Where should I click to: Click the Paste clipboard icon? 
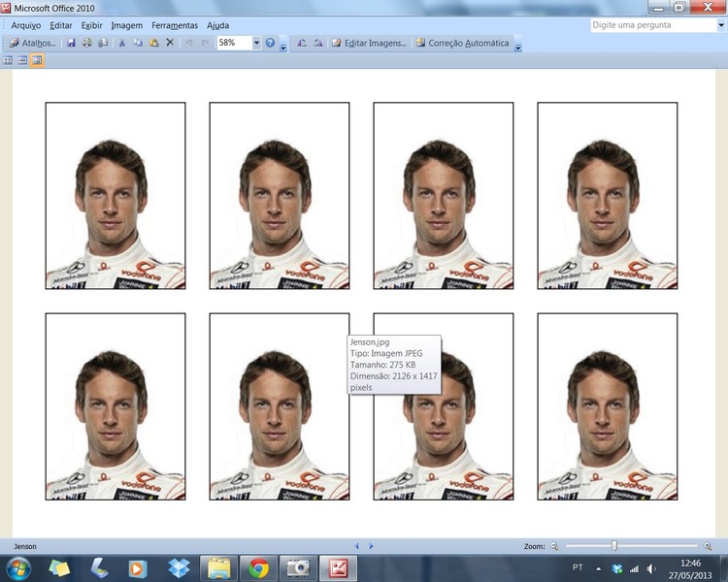[x=153, y=44]
